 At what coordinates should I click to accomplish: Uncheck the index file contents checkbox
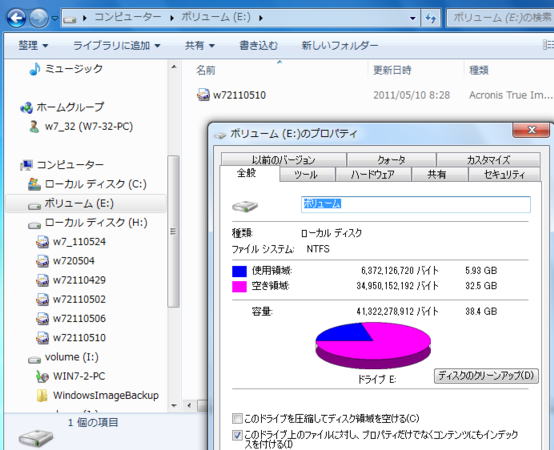click(237, 435)
